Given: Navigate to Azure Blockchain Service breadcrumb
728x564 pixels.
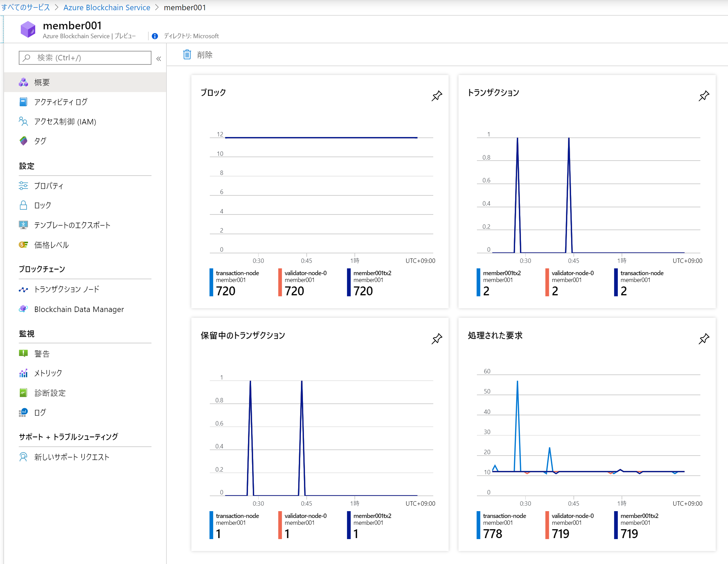Looking at the screenshot, I should coord(107,8).
